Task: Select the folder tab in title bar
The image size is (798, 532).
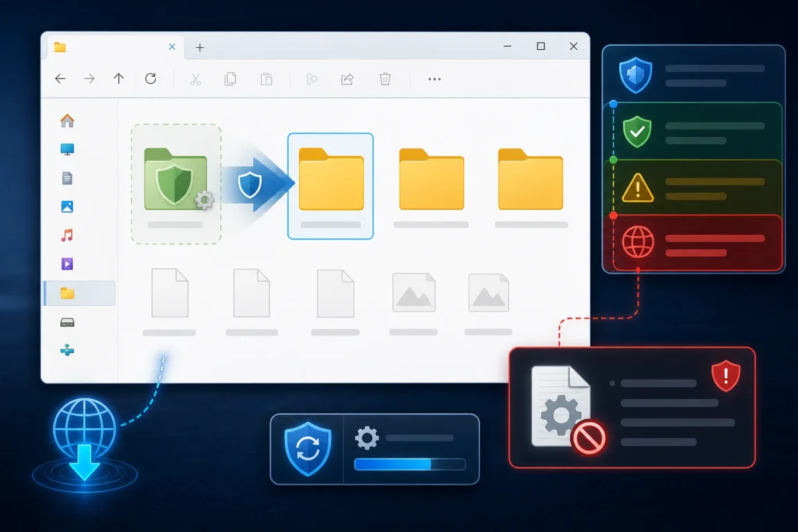Action: click(114, 47)
